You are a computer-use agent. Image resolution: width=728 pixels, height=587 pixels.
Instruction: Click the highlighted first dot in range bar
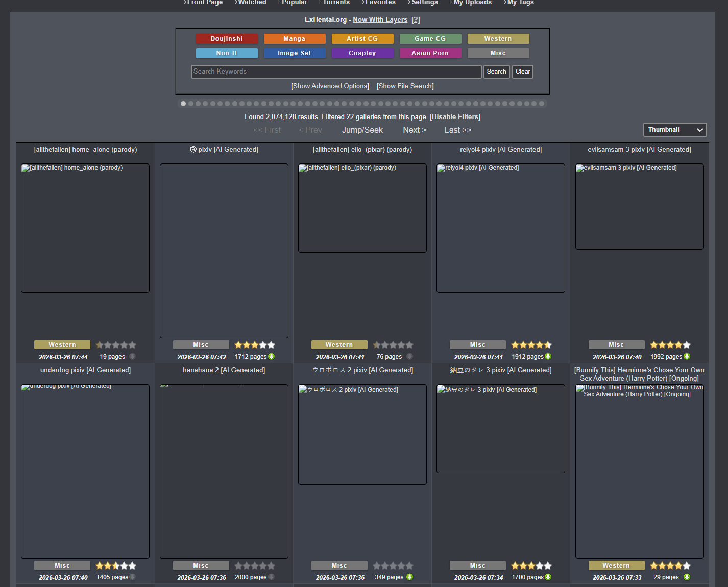tap(183, 104)
